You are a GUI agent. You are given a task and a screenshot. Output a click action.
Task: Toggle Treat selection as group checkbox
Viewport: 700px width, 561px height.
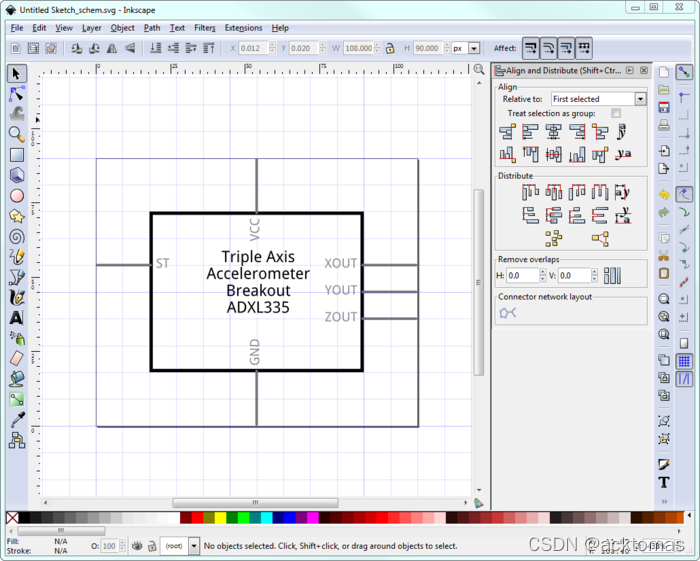pyautogui.click(x=616, y=113)
